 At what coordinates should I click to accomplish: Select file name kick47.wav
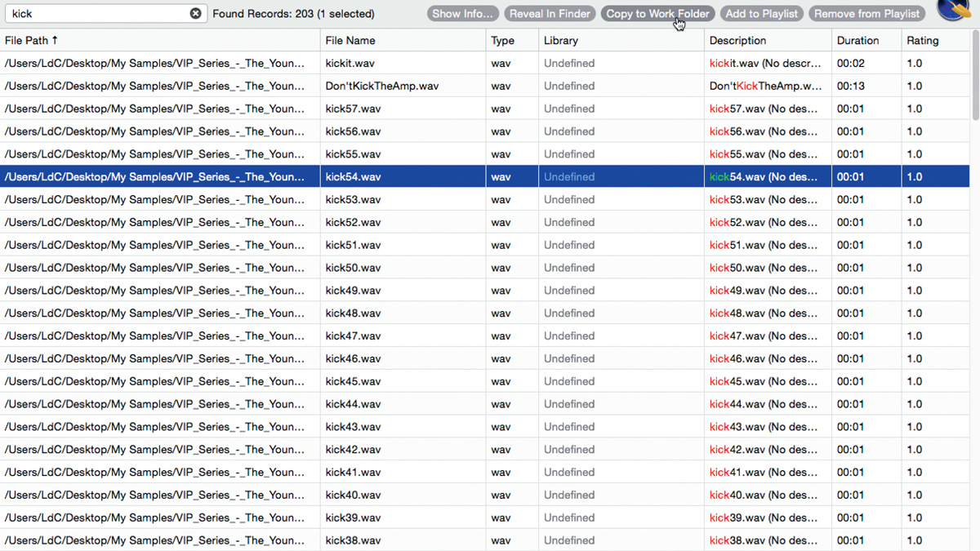(x=353, y=335)
